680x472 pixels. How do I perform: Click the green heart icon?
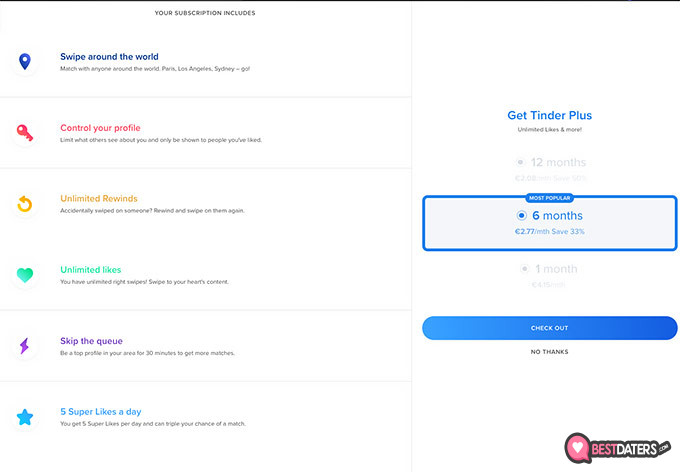pos(25,275)
